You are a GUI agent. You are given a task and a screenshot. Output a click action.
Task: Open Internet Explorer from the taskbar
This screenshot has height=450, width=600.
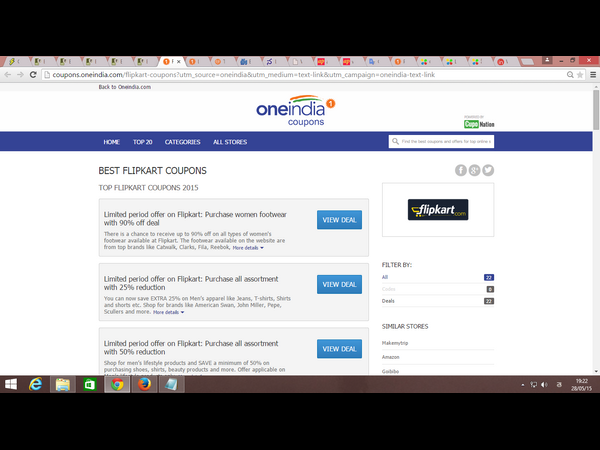pyautogui.click(x=35, y=384)
